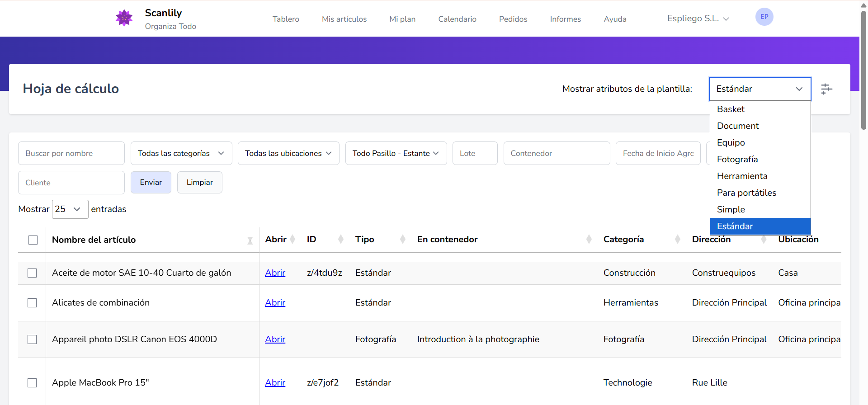Click the Enviar button

coord(151,182)
